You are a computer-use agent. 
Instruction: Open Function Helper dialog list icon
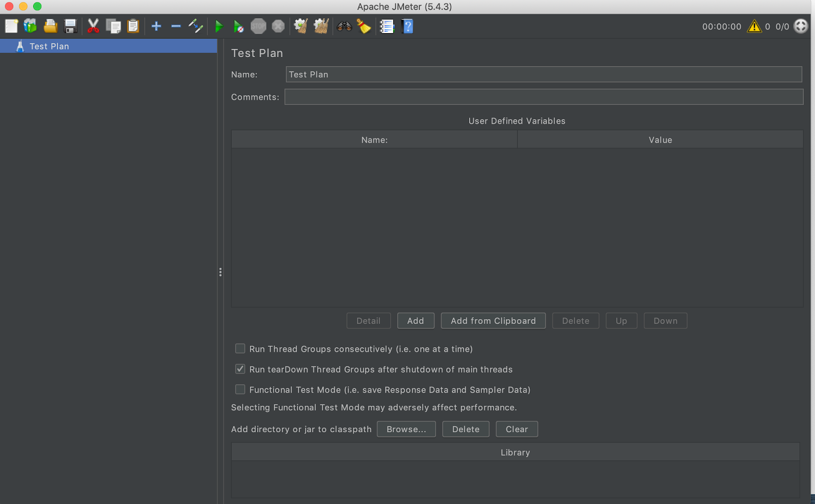387,26
